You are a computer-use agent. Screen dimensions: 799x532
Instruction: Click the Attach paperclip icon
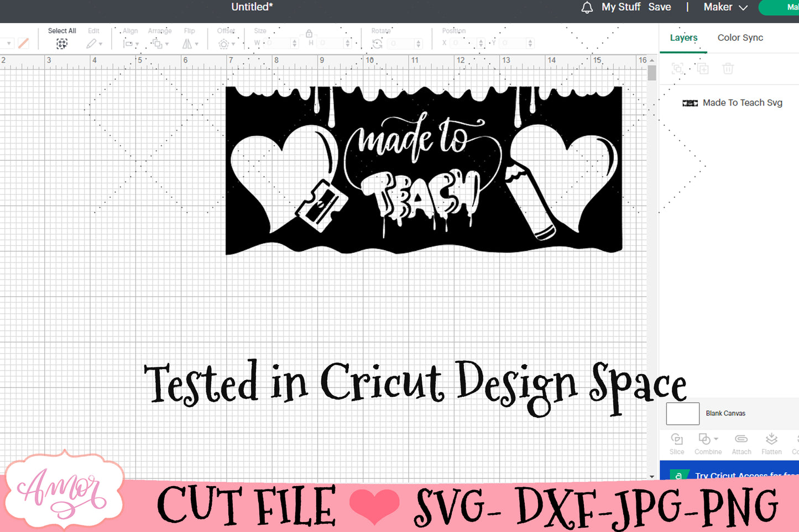pyautogui.click(x=741, y=439)
